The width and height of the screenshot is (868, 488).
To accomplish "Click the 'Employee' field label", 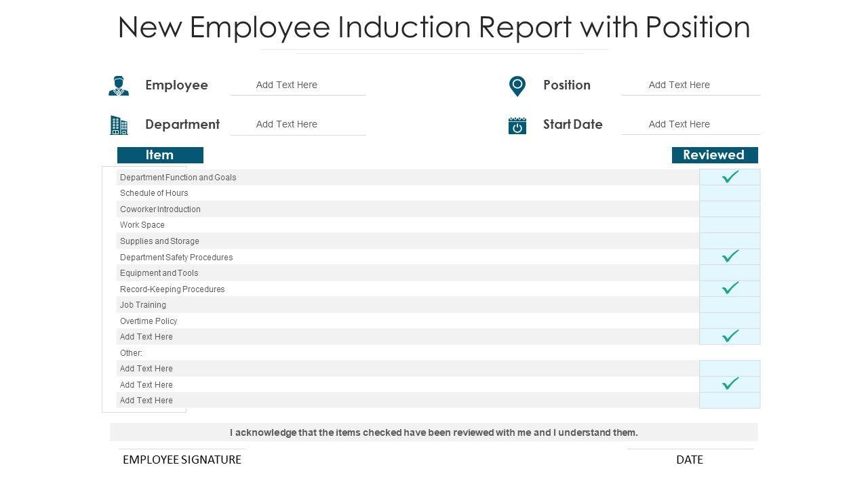I will pos(176,85).
